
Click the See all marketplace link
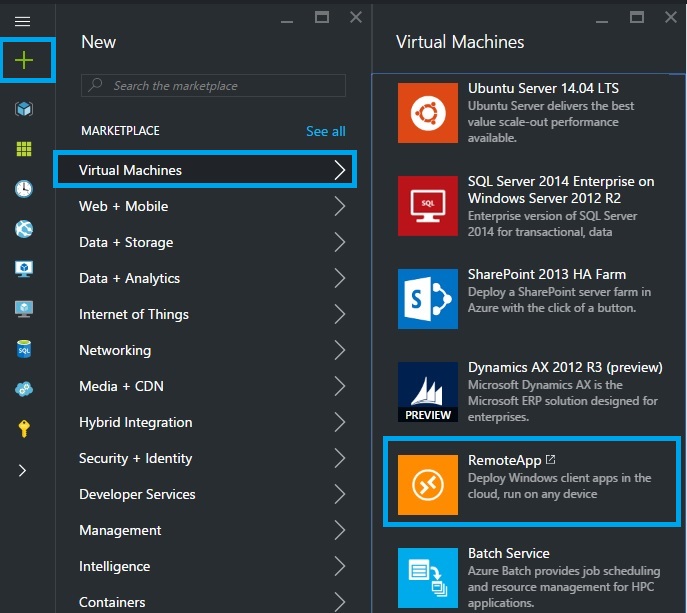point(325,131)
